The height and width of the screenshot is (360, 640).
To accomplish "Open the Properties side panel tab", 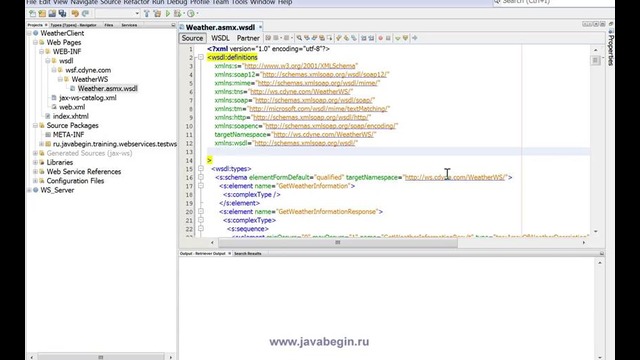I will 611,47.
